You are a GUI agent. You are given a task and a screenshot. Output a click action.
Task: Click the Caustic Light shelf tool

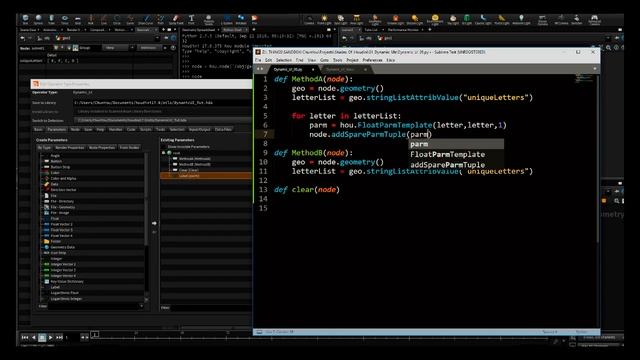coord(483,20)
